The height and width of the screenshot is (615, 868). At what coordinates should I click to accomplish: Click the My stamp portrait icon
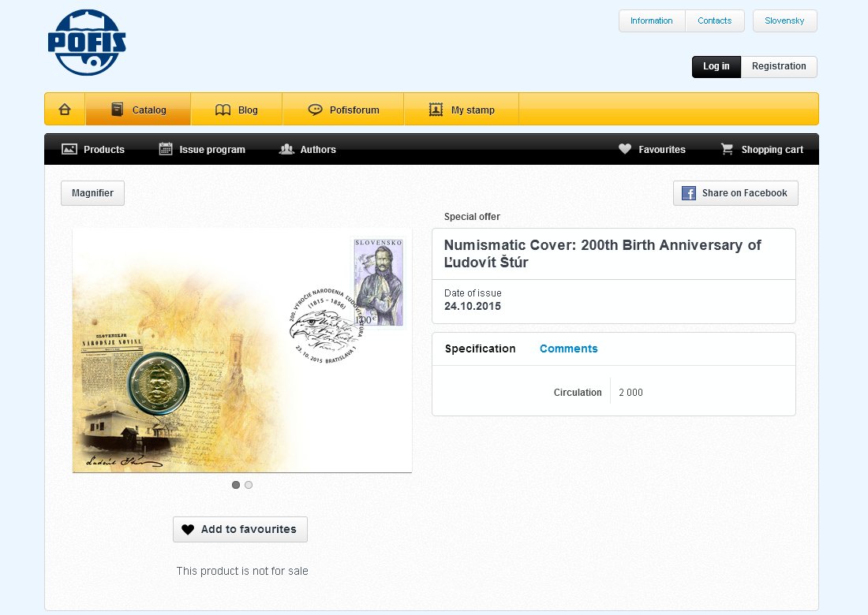coord(436,110)
